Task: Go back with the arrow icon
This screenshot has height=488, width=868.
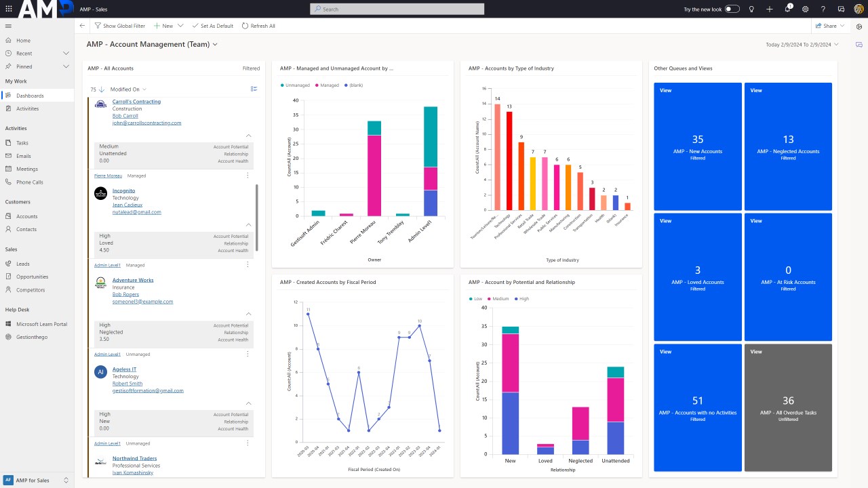Action: 82,26
